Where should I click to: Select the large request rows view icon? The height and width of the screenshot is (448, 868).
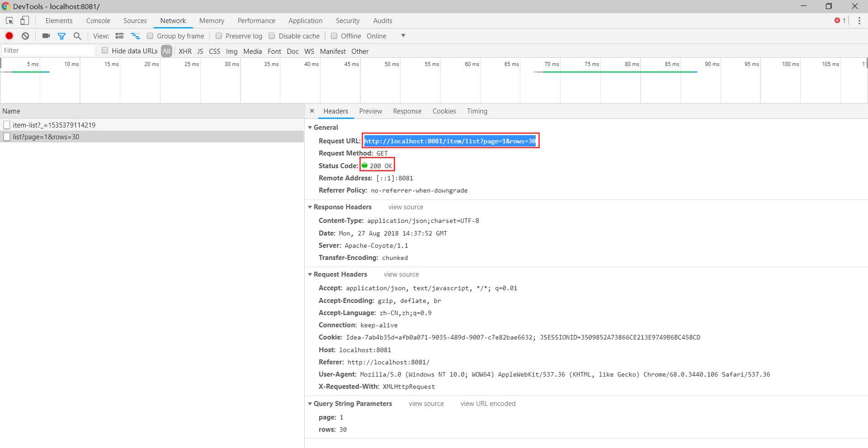(120, 36)
